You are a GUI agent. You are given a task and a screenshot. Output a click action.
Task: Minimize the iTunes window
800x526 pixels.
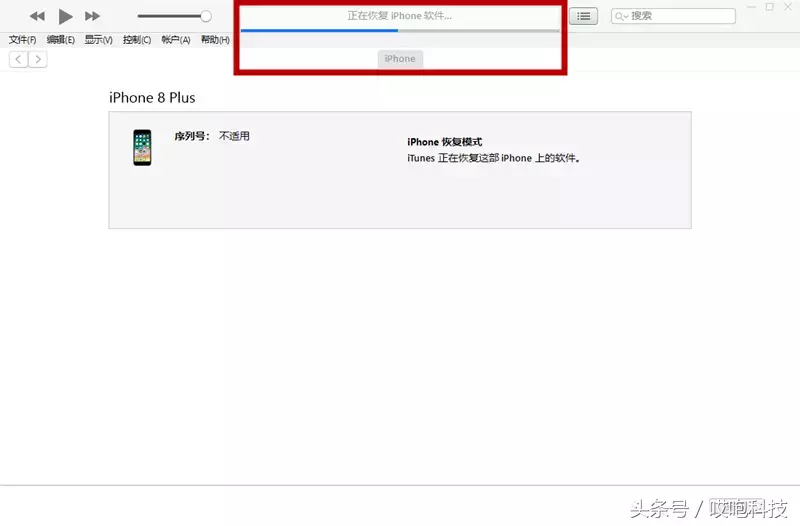(751, 7)
